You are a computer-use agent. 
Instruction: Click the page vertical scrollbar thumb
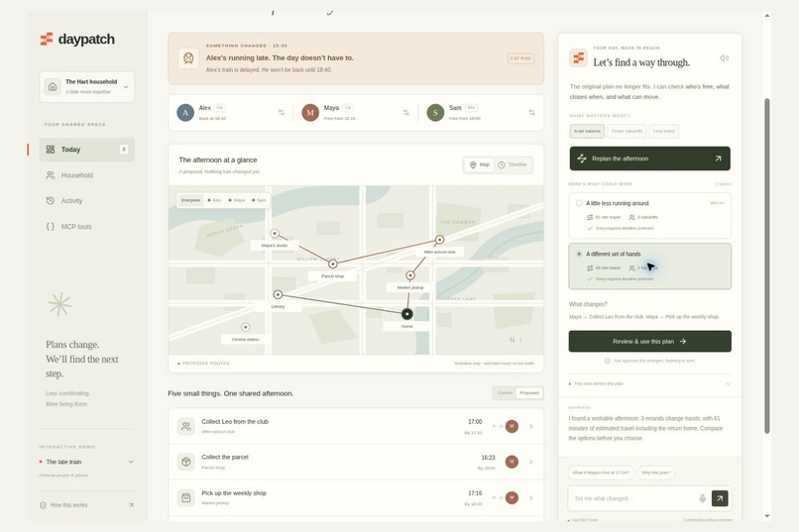point(767,265)
